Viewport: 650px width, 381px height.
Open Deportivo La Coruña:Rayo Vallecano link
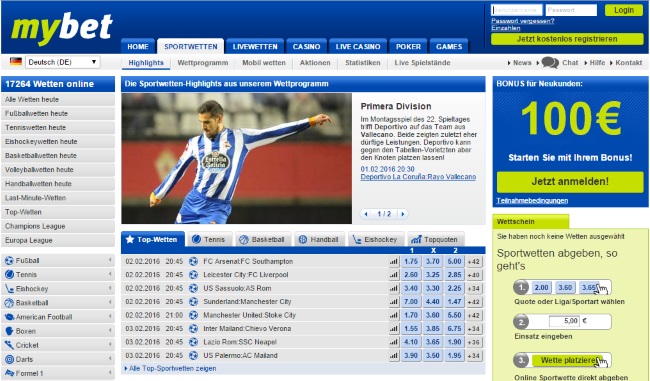pyautogui.click(x=418, y=177)
